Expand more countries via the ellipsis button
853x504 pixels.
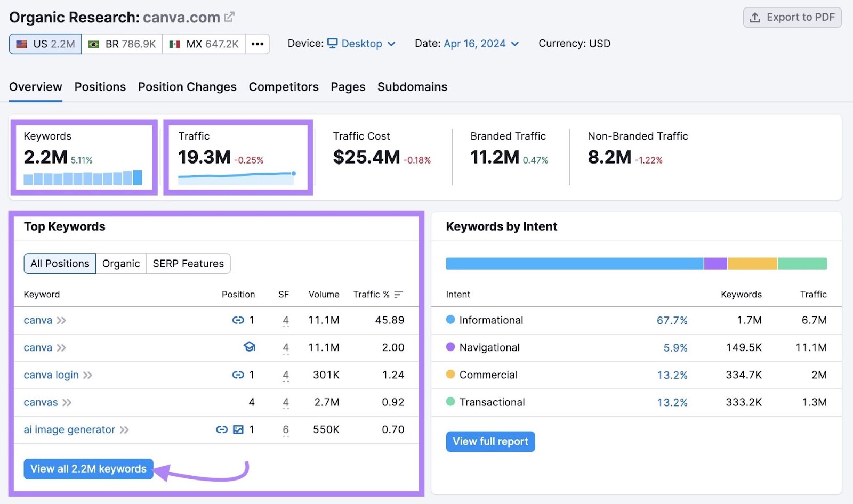click(257, 44)
